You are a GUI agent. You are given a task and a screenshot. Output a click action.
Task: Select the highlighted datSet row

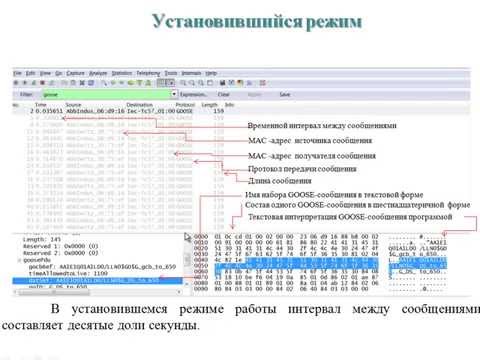click(x=98, y=281)
